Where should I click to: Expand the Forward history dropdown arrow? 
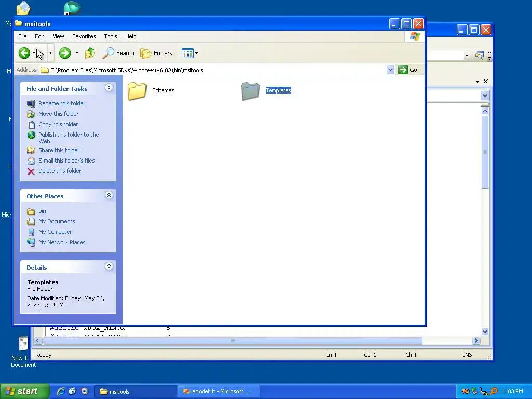(77, 53)
